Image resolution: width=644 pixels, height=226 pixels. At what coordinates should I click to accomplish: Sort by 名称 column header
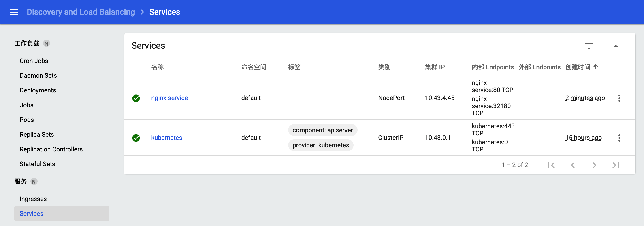coord(158,67)
